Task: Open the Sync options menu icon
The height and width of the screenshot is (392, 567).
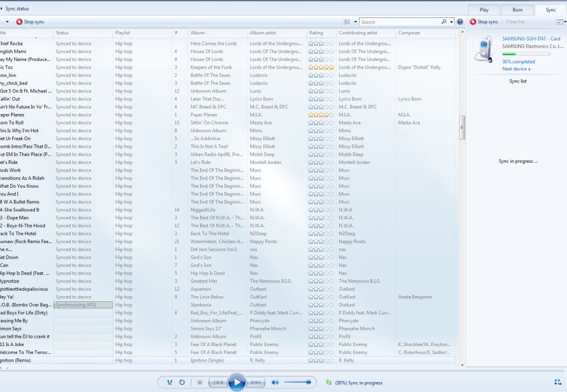Action: (560, 22)
